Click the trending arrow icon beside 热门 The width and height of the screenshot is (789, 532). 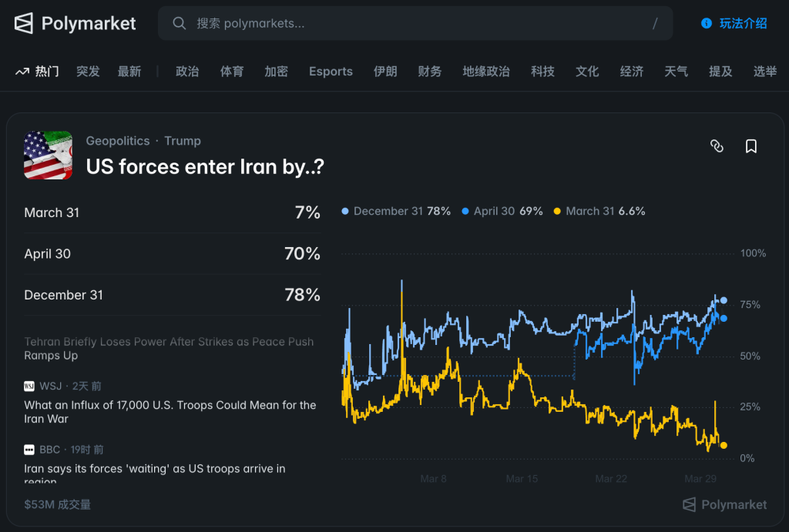pyautogui.click(x=22, y=72)
